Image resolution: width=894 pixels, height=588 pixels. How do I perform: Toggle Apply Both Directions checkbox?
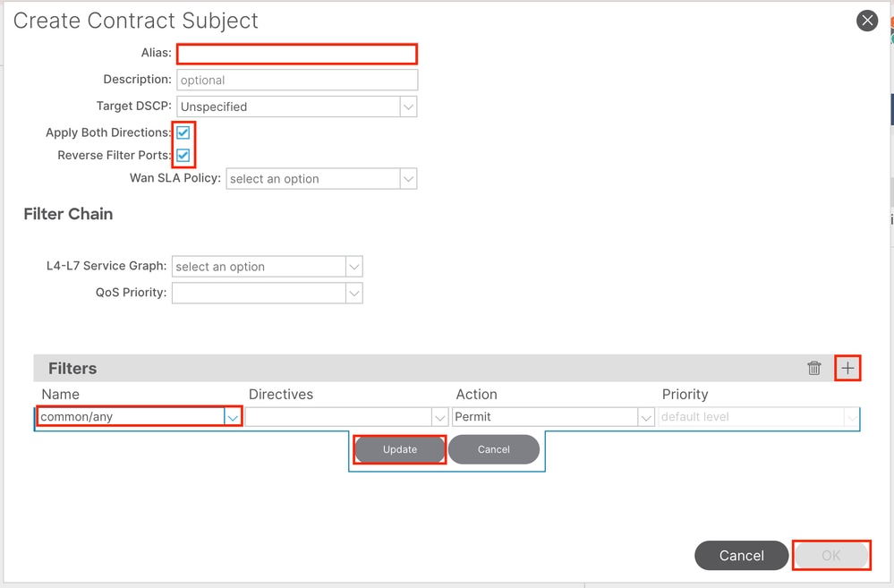coord(183,132)
